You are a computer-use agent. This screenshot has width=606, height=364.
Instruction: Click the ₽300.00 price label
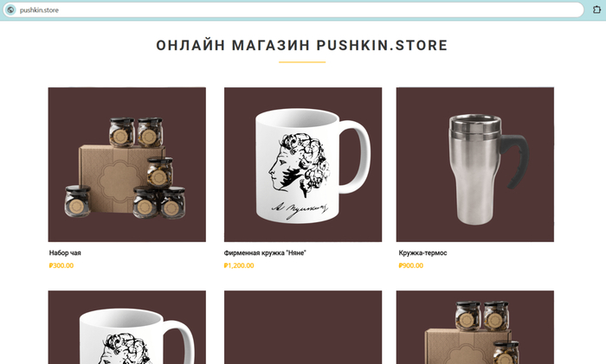tap(61, 265)
